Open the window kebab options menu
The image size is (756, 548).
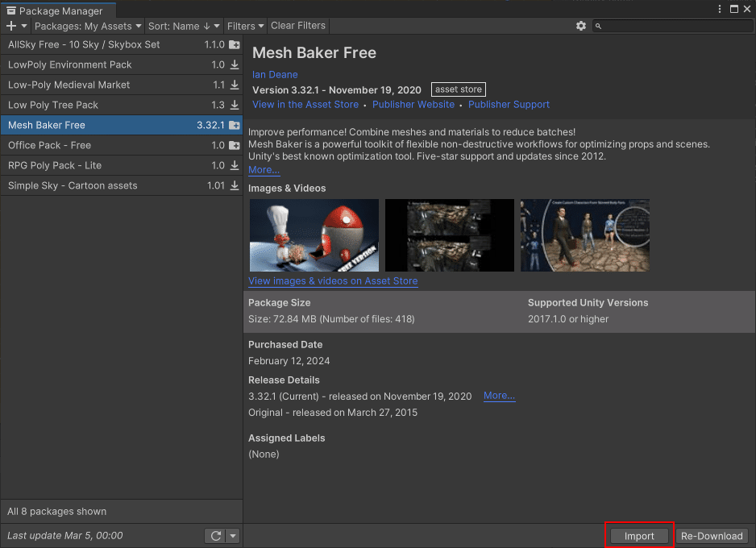(720, 9)
